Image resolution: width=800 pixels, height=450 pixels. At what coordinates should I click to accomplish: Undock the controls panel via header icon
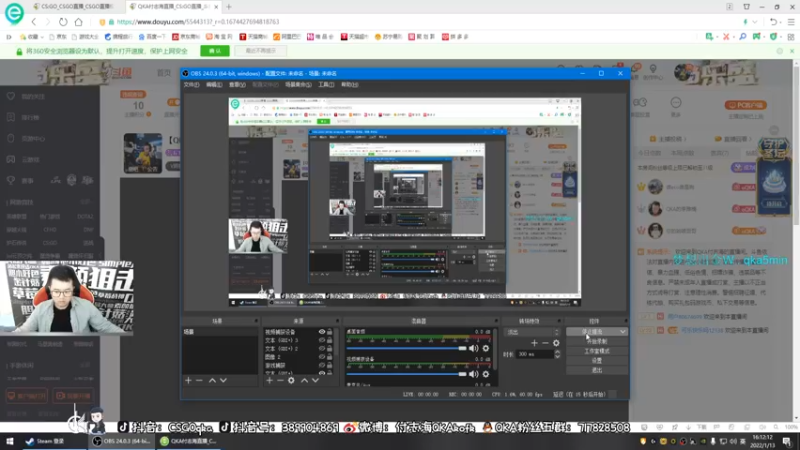pos(626,321)
